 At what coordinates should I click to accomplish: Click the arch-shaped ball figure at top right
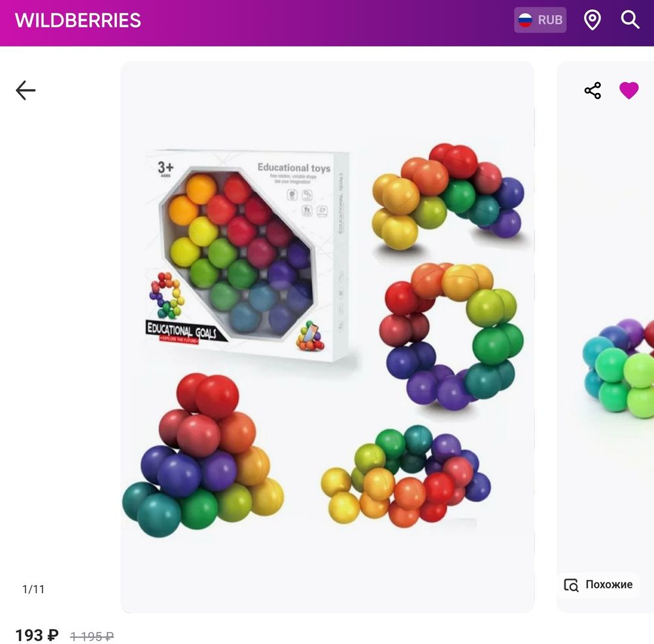[x=449, y=196]
